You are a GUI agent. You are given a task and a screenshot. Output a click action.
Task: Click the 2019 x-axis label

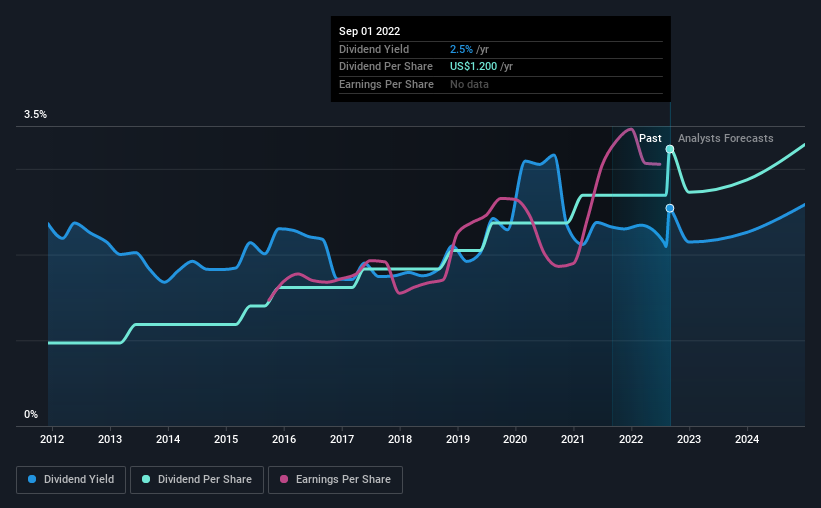(458, 439)
